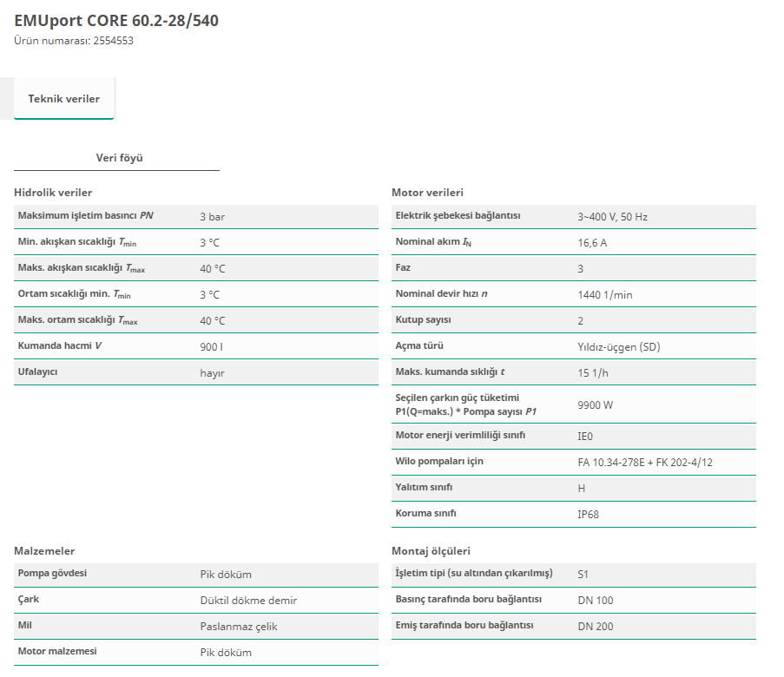Image resolution: width=784 pixels, height=677 pixels.
Task: Click the EMUport CORE 60.2-28/540 product title
Action: [x=116, y=20]
